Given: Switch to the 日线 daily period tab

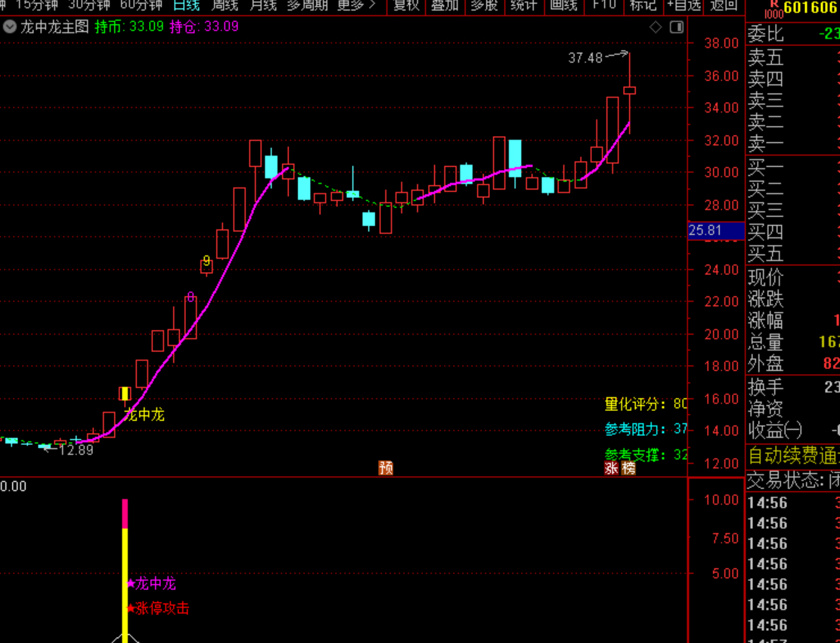Looking at the screenshot, I should pos(186,5).
